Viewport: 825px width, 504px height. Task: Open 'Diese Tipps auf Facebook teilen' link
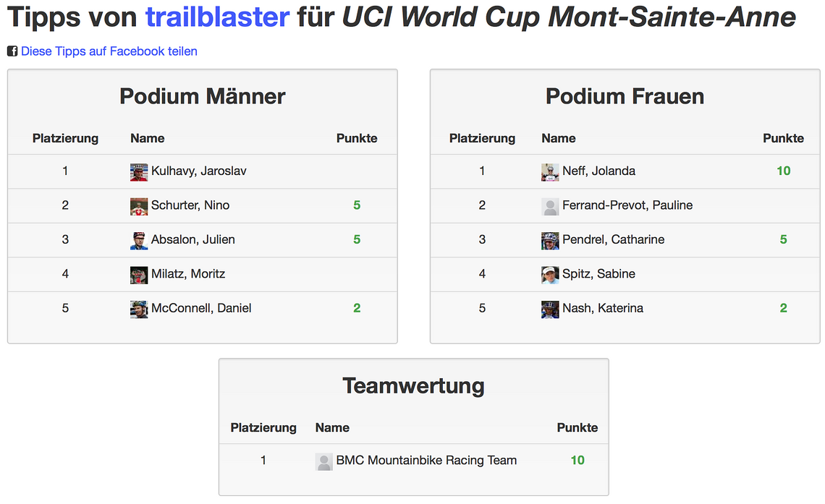[x=109, y=51]
